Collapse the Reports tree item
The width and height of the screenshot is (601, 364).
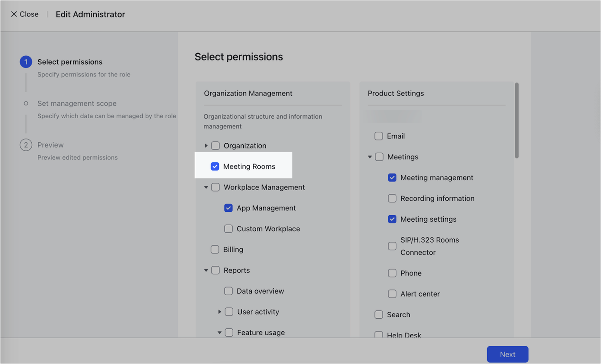(x=206, y=270)
